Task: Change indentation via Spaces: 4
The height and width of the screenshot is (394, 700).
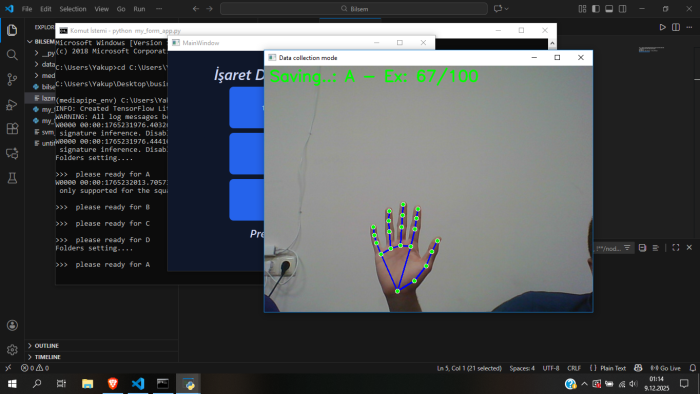Action: coord(522,368)
